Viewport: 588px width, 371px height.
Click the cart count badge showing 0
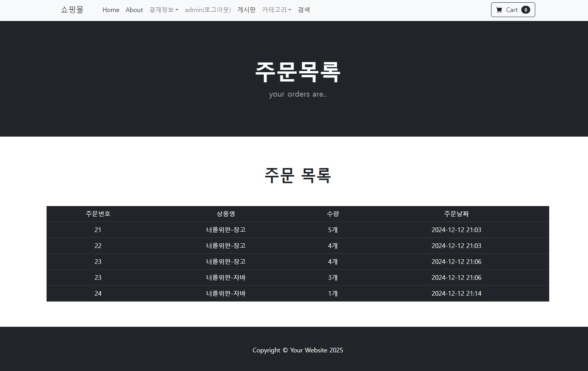click(526, 10)
